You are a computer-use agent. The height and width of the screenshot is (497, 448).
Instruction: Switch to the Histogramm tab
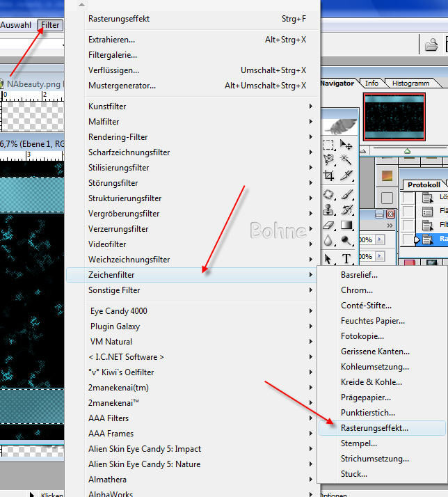(x=411, y=83)
